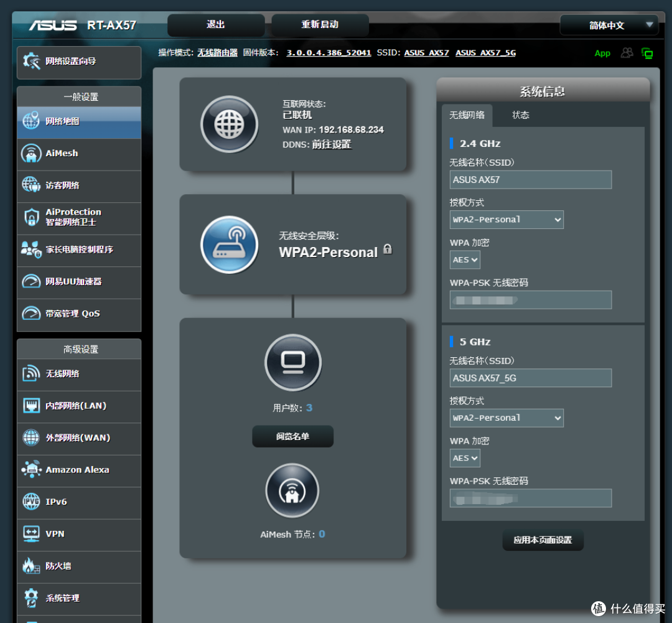Click the 重新启动 reboot button
Screen dimensions: 672x623
(320, 25)
